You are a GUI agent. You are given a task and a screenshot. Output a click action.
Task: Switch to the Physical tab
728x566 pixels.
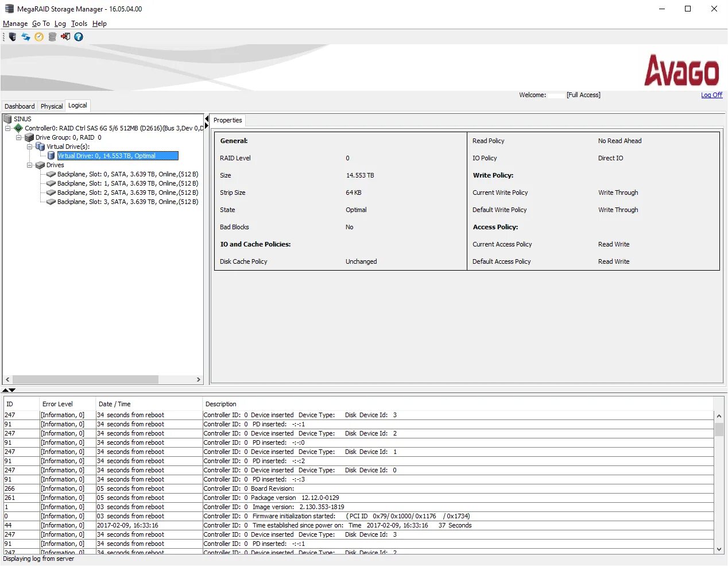(52, 106)
